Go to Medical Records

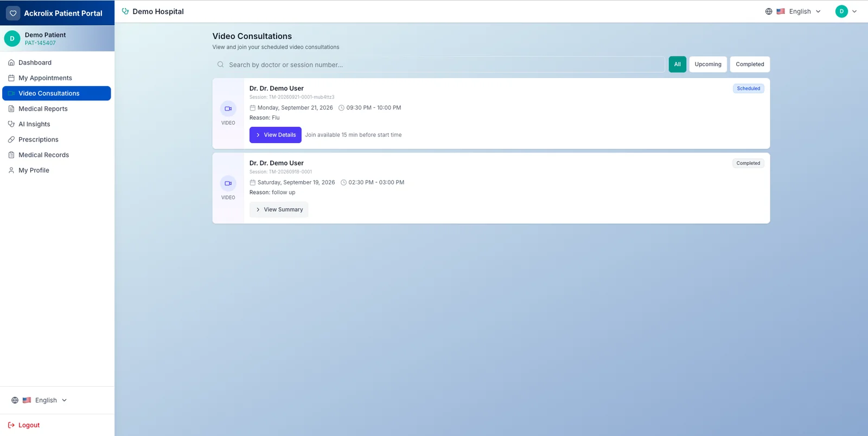pyautogui.click(x=56, y=155)
